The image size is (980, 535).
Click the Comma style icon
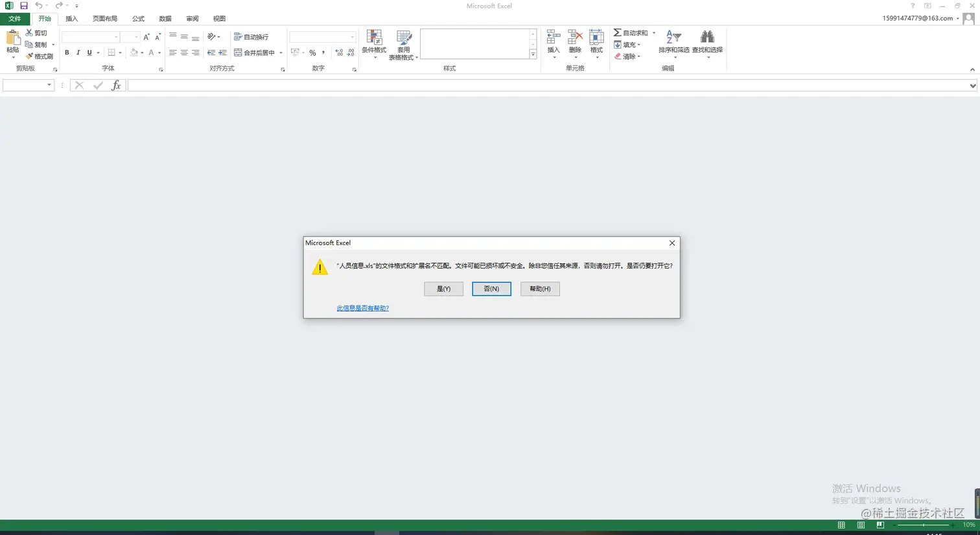tap(323, 53)
